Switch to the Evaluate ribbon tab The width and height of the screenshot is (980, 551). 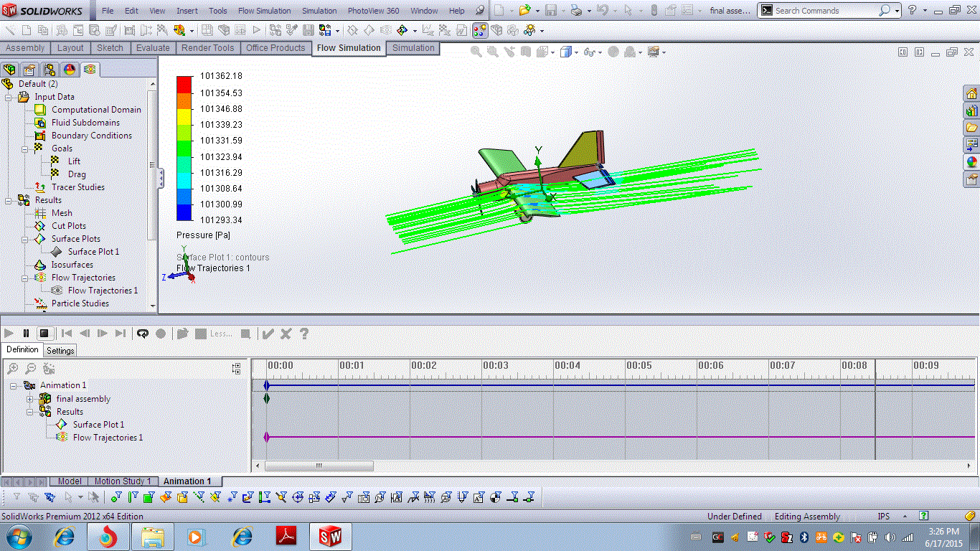coord(153,48)
